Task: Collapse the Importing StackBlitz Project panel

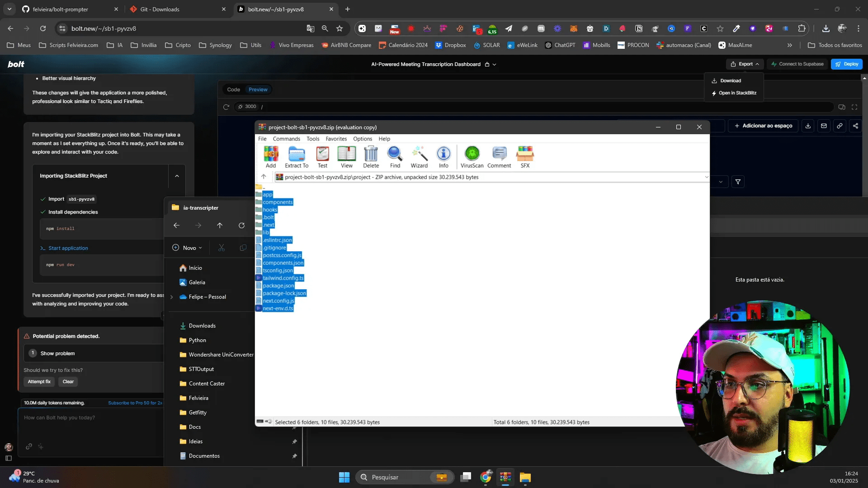Action: [177, 176]
